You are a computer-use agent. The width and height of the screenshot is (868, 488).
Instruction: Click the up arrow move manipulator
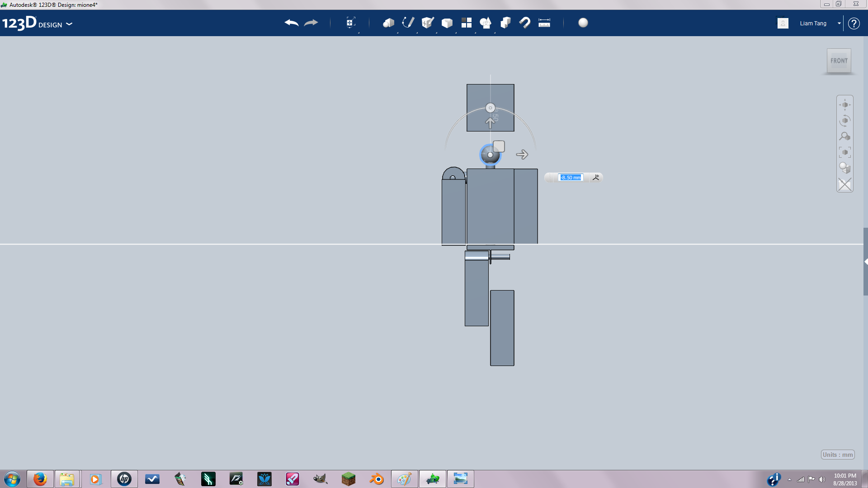[490, 122]
